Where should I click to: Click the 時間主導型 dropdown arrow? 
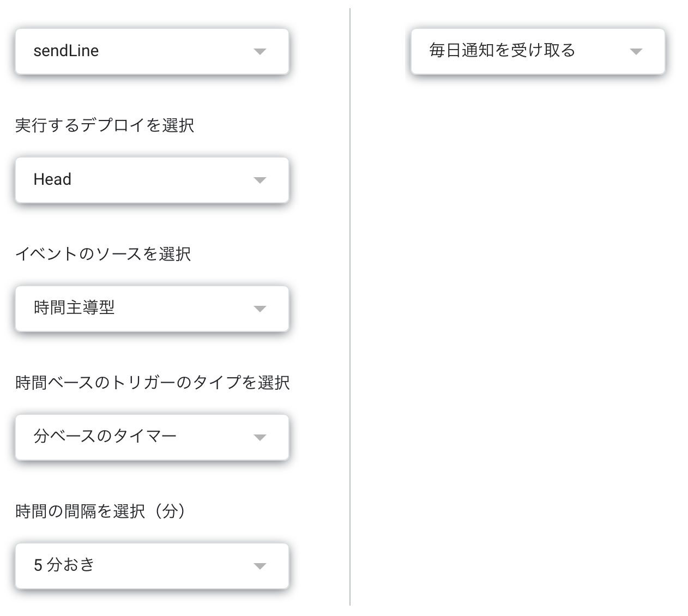(261, 309)
